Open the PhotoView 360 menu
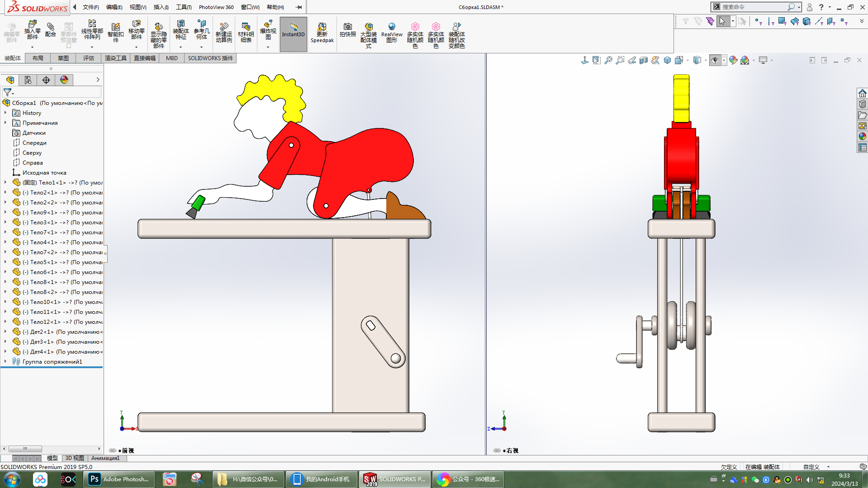This screenshot has height=488, width=868. pyautogui.click(x=216, y=7)
